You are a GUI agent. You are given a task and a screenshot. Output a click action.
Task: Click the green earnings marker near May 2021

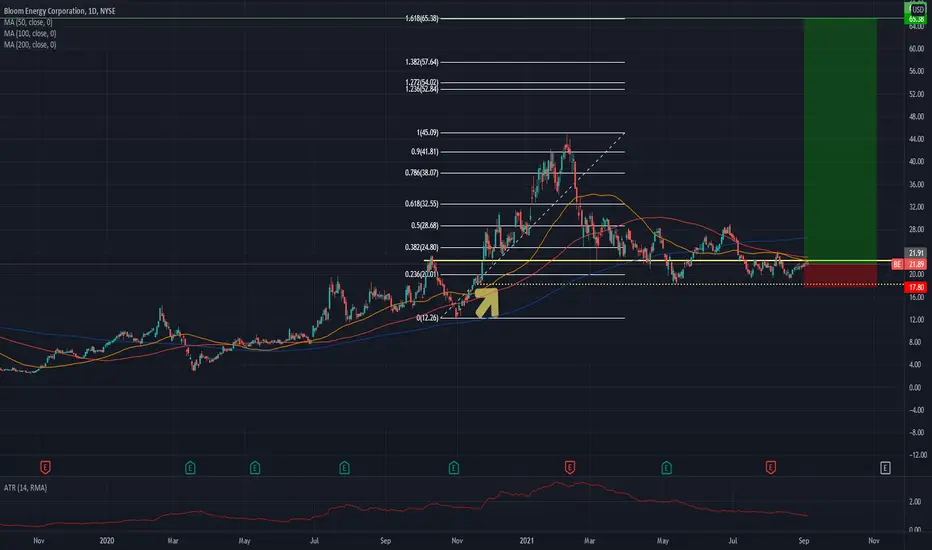[x=666, y=468]
